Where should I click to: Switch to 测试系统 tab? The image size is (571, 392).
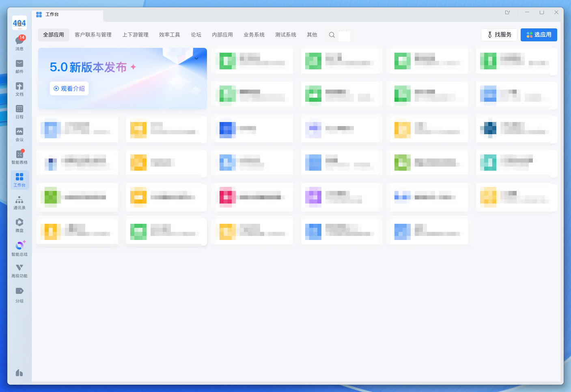[x=286, y=35]
